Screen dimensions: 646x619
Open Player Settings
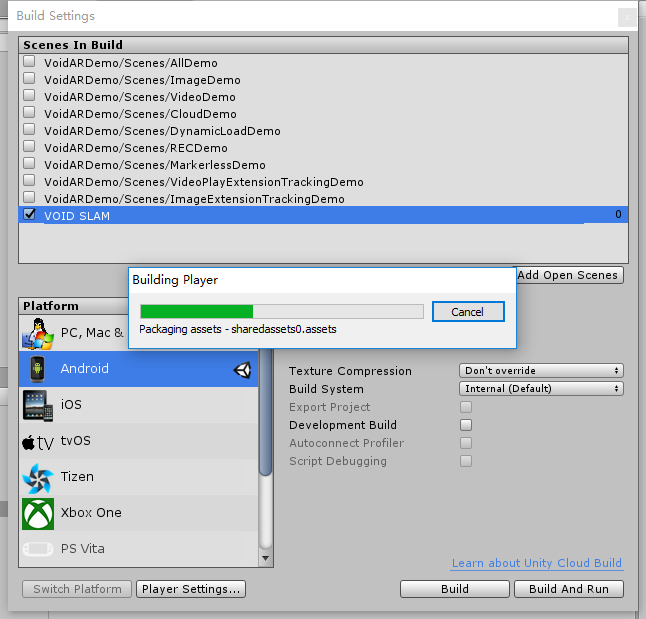(x=191, y=589)
